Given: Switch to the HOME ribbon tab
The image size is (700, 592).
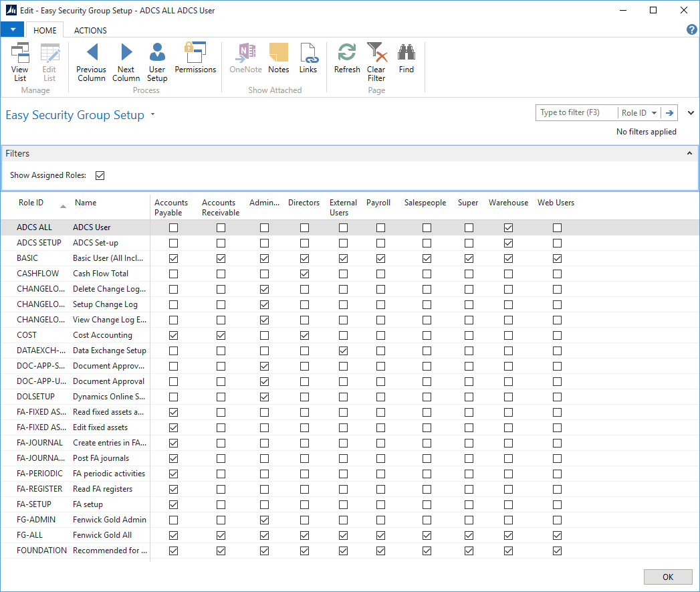Looking at the screenshot, I should [45, 30].
